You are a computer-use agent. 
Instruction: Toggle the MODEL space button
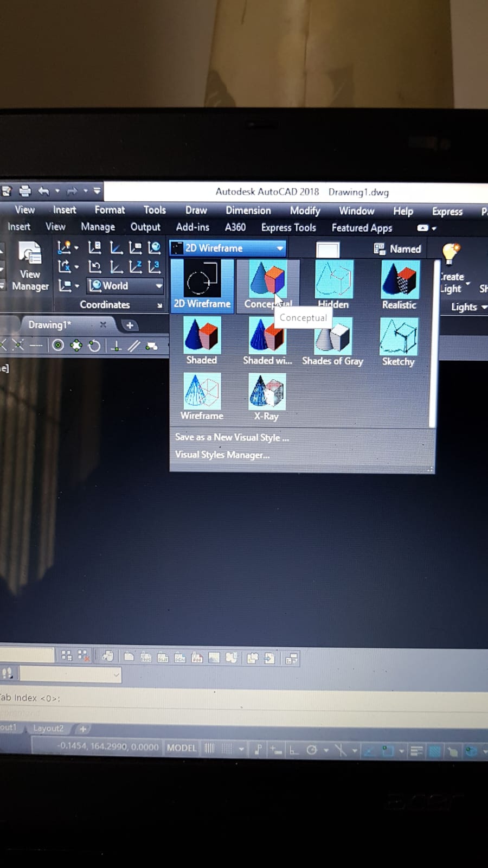[181, 748]
